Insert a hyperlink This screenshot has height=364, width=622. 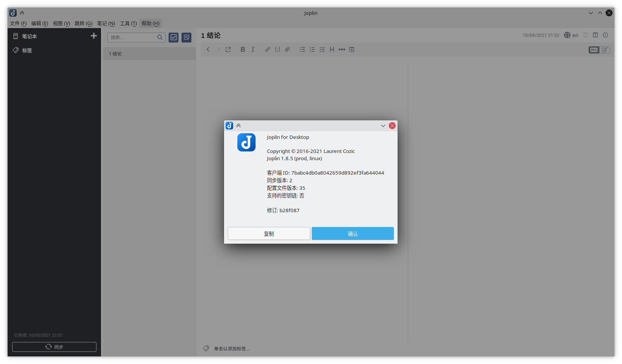pyautogui.click(x=268, y=49)
